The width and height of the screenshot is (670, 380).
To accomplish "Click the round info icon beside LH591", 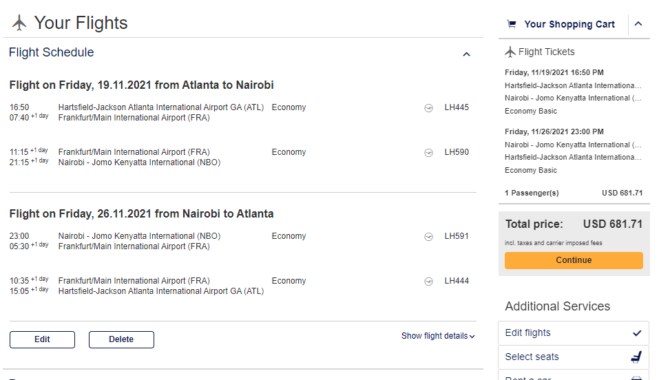I will [x=428, y=237].
